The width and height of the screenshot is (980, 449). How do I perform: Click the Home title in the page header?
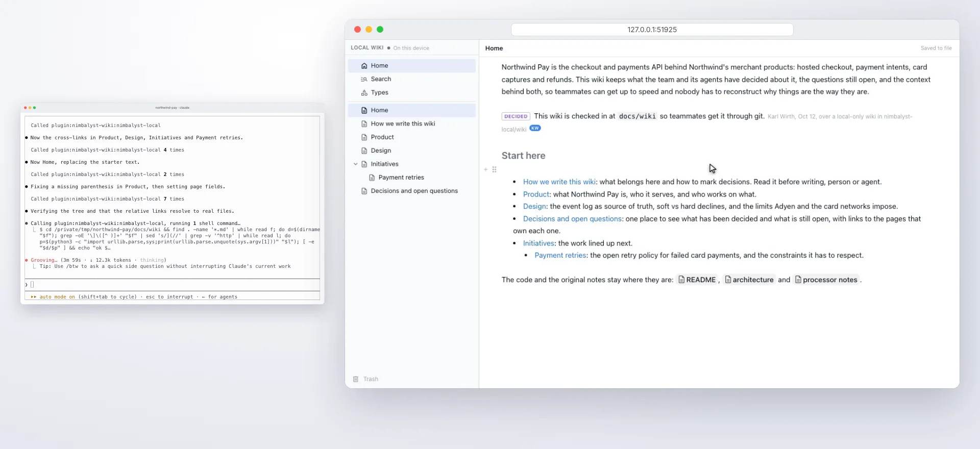coord(494,48)
